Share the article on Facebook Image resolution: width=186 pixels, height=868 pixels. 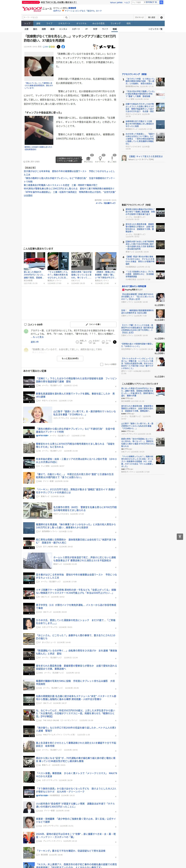pos(63,47)
